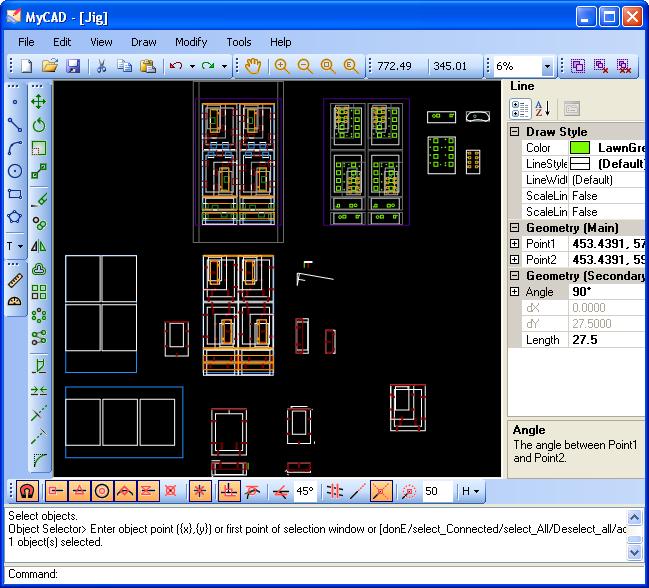The image size is (649, 588).
Task: Expand the Point1 property row
Action: coord(515,244)
